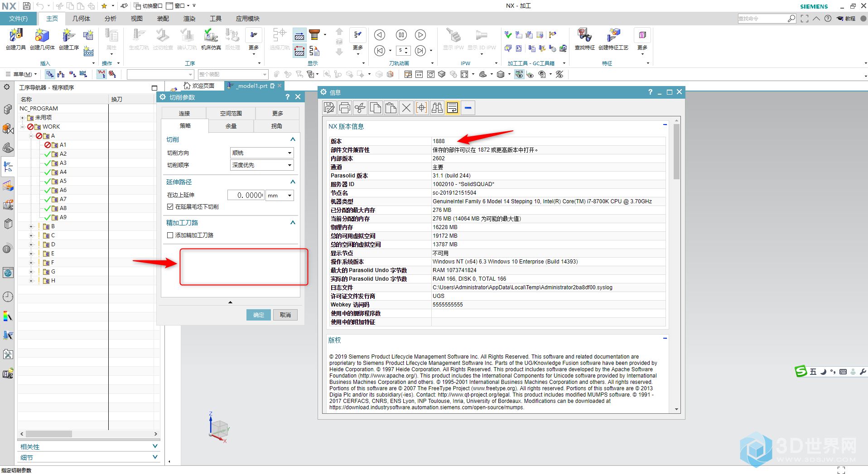Toggle the star favorites icon in title bar
This screenshot has width=868, height=474.
tap(104, 6)
